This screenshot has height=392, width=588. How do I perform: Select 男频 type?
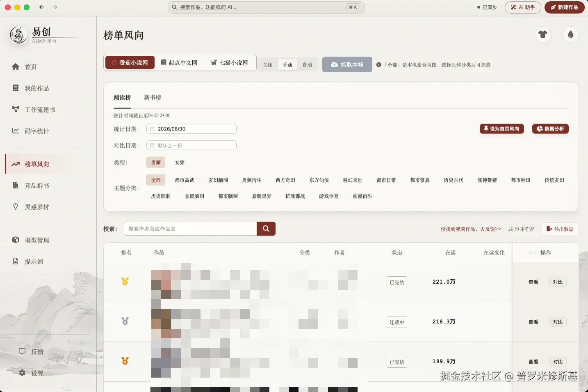156,163
